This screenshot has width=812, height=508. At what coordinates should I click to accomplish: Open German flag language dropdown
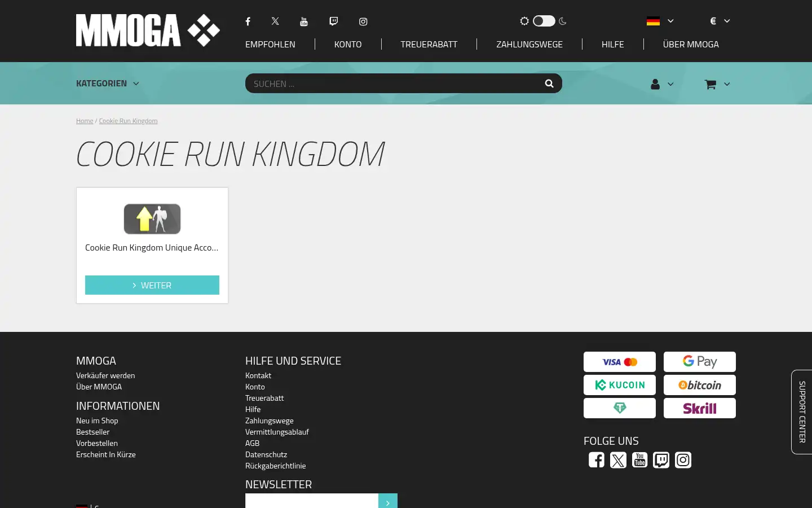tap(660, 21)
